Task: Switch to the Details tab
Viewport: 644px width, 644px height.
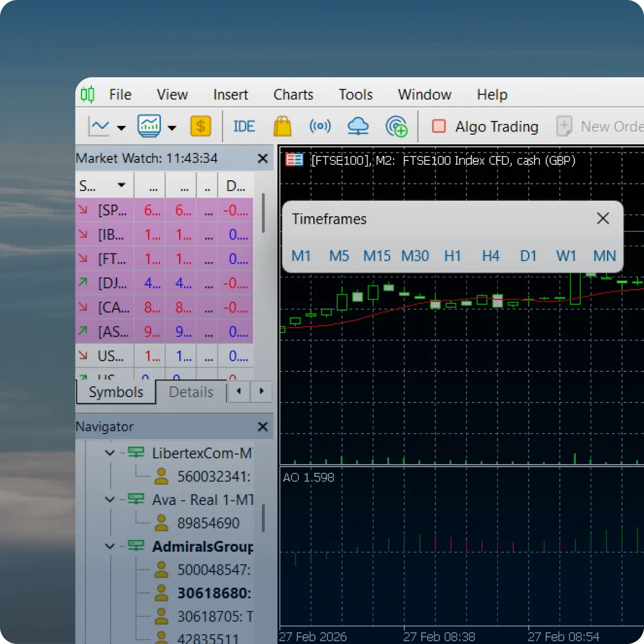Action: pyautogui.click(x=191, y=392)
